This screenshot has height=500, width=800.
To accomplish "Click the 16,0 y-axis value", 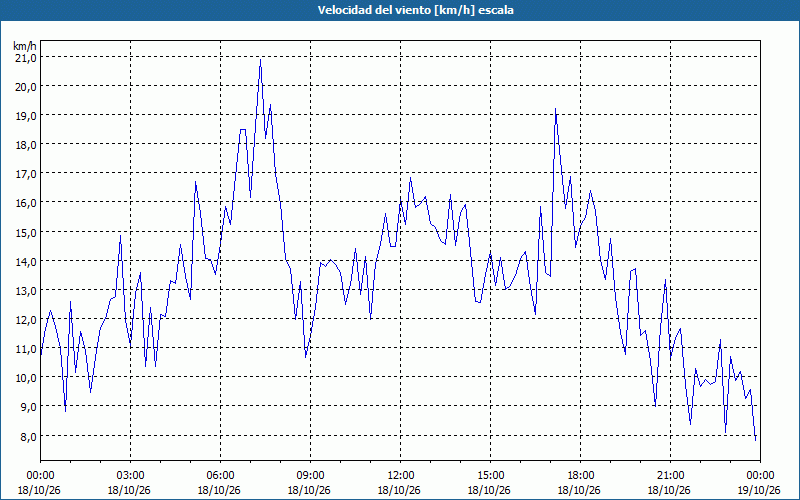I will pyautogui.click(x=26, y=203).
